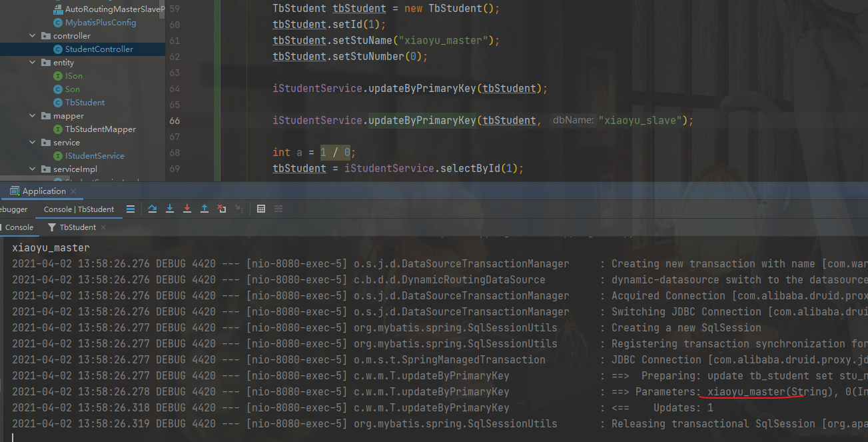The width and height of the screenshot is (868, 442).
Task: Collapse the mapper package
Action: click(x=32, y=115)
